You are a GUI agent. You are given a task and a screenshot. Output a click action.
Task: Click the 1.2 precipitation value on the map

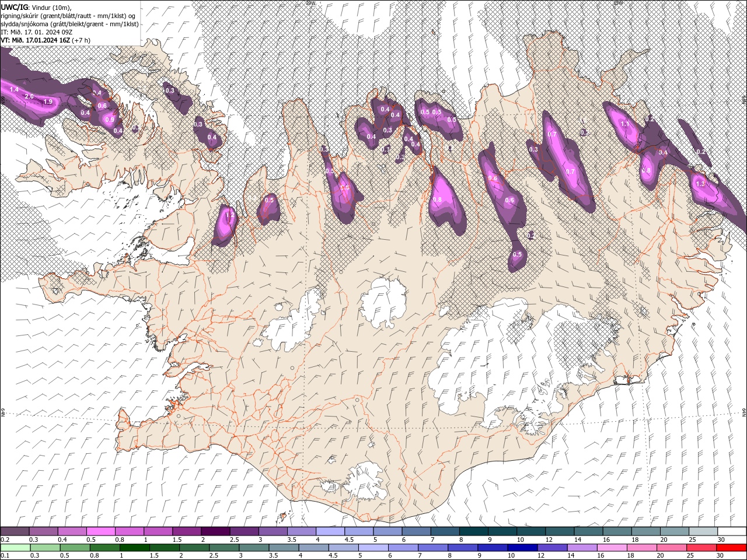point(229,215)
